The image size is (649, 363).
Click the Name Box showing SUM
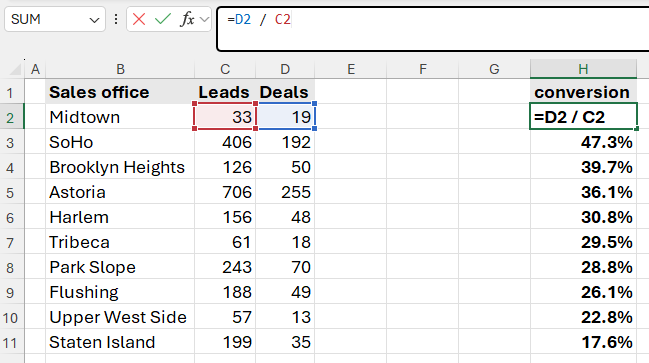[55, 19]
